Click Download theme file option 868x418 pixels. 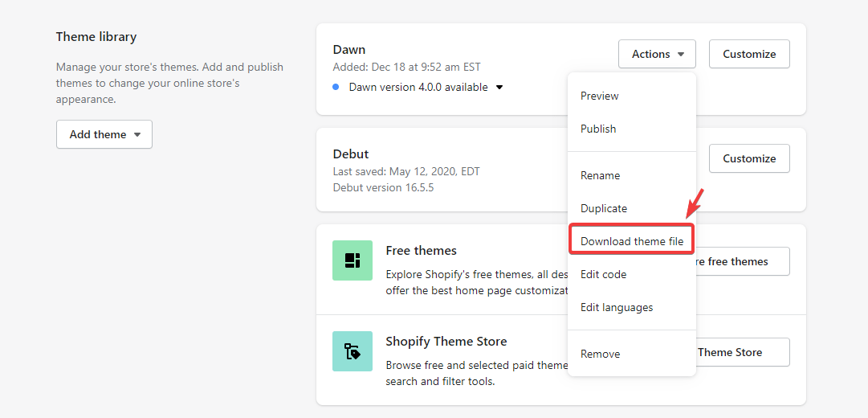(632, 241)
